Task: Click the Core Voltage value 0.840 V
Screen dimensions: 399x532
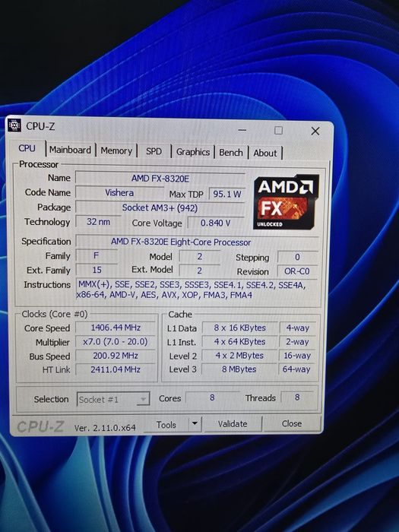Action: pyautogui.click(x=216, y=223)
